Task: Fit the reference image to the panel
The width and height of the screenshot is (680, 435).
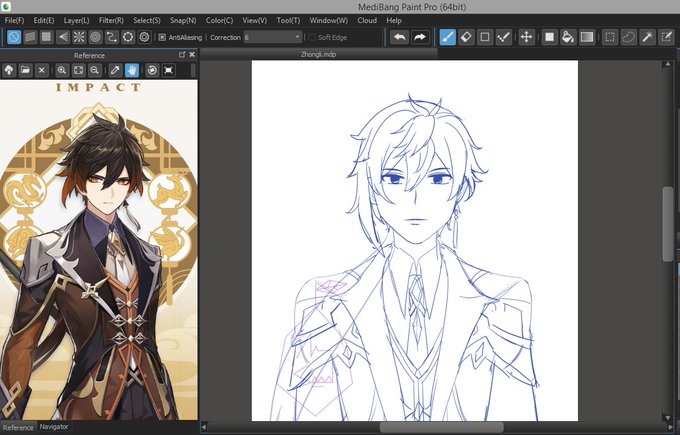Action: (x=78, y=70)
